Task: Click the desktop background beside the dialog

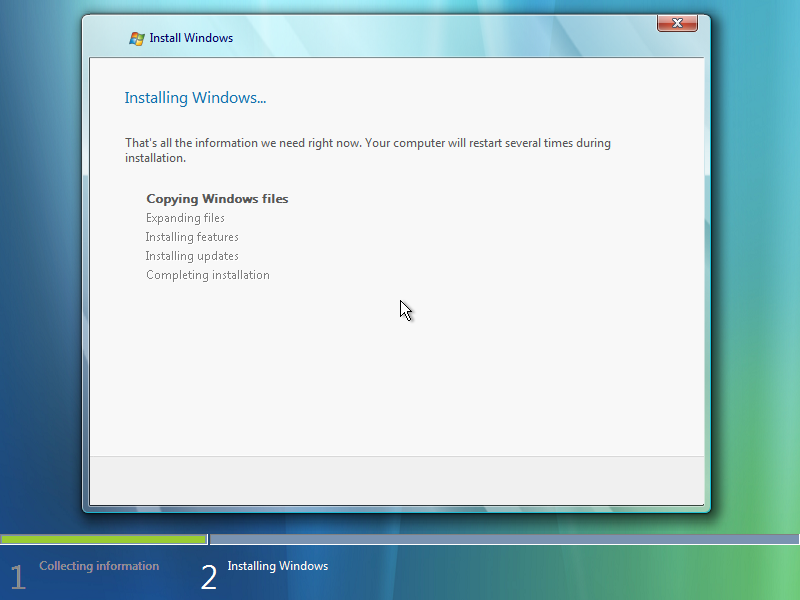Action: click(40, 300)
